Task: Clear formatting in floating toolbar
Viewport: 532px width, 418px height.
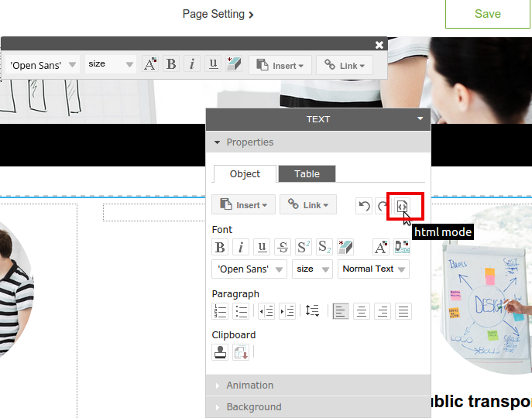Action: (x=234, y=64)
